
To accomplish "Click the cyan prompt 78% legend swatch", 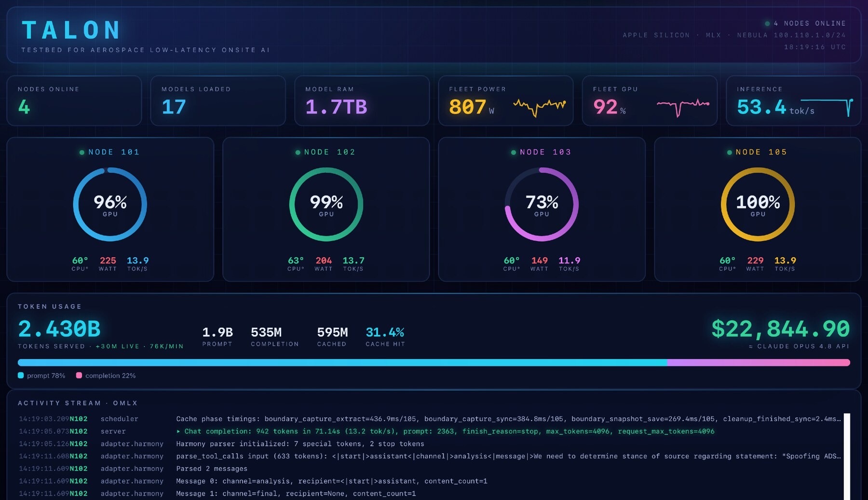I will click(x=21, y=375).
